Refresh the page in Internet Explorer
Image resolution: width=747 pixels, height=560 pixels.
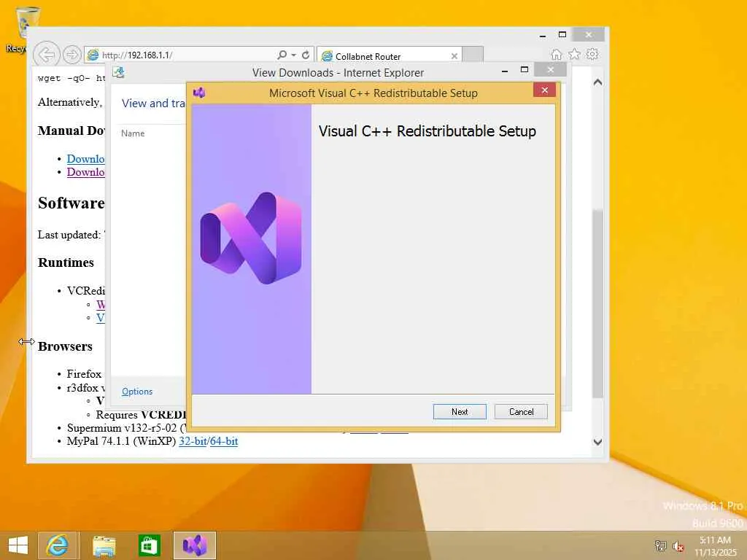[306, 55]
